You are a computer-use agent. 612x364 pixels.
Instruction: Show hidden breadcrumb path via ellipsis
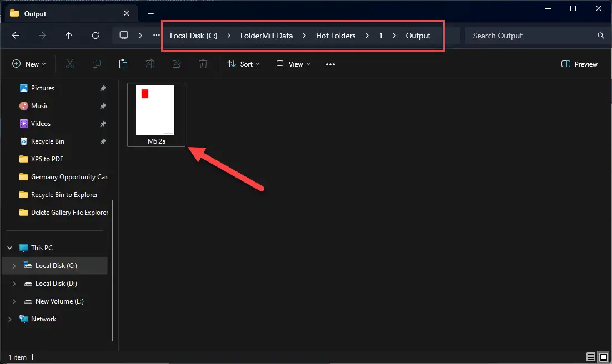click(x=157, y=36)
